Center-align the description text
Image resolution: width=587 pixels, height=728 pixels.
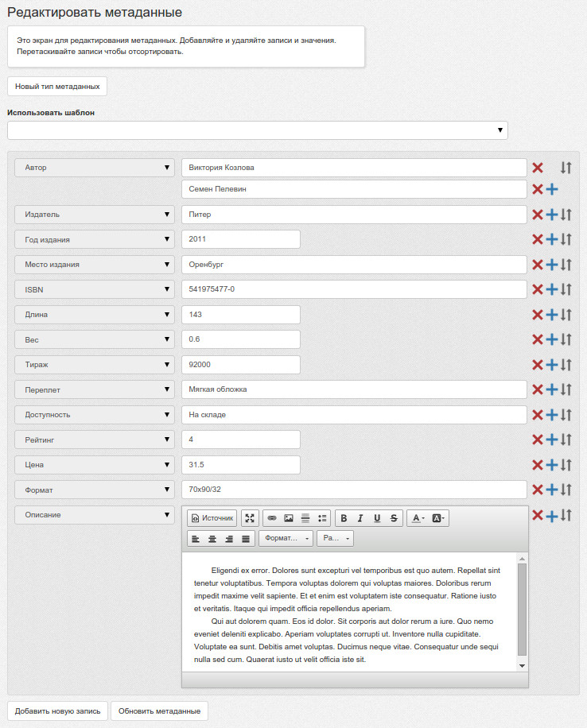(x=212, y=539)
